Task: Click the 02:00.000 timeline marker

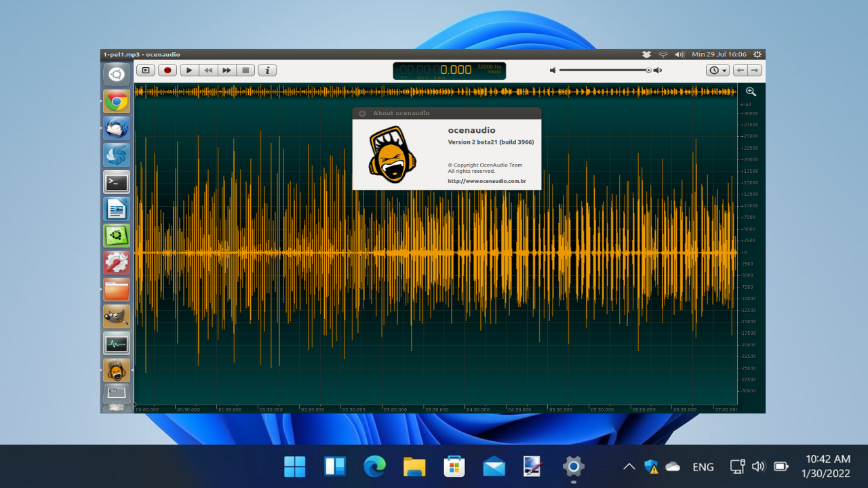Action: click(313, 409)
